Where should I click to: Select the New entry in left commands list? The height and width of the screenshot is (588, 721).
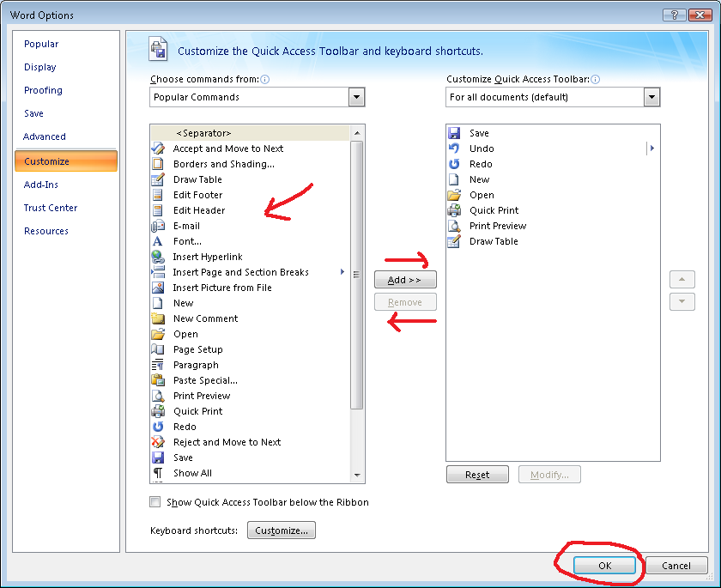pyautogui.click(x=250, y=303)
